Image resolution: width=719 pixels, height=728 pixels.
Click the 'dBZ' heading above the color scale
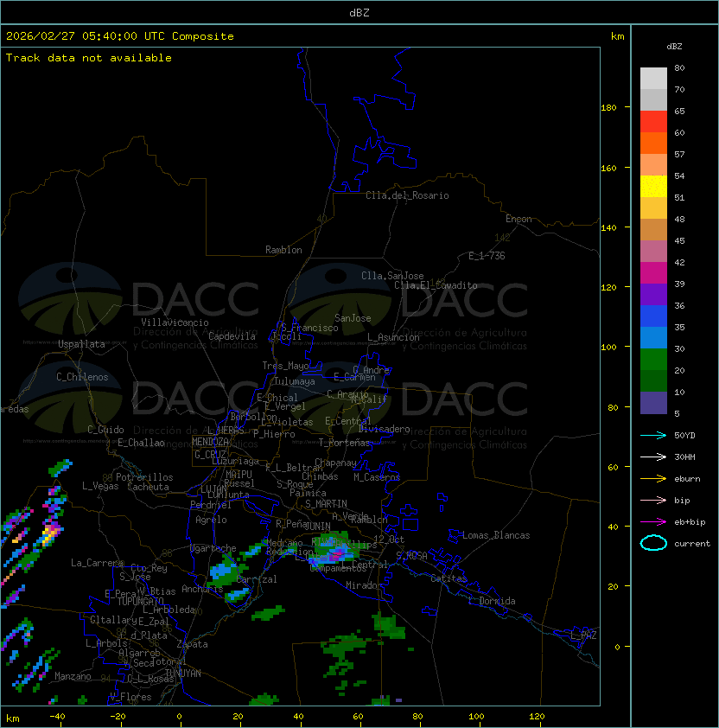pos(674,47)
